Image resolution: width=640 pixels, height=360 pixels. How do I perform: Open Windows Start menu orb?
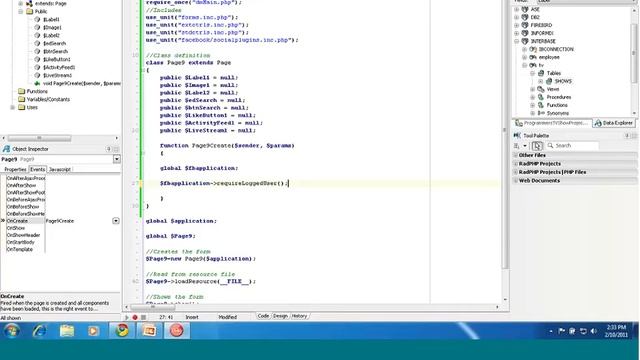(12, 331)
